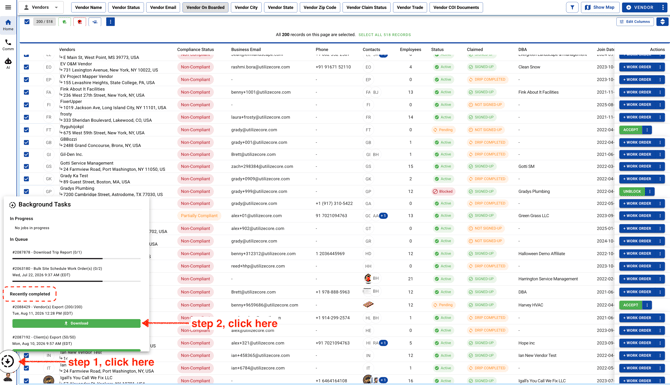This screenshot has width=670, height=385.
Task: Open the hamburger menu icon
Action: (x=8, y=7)
